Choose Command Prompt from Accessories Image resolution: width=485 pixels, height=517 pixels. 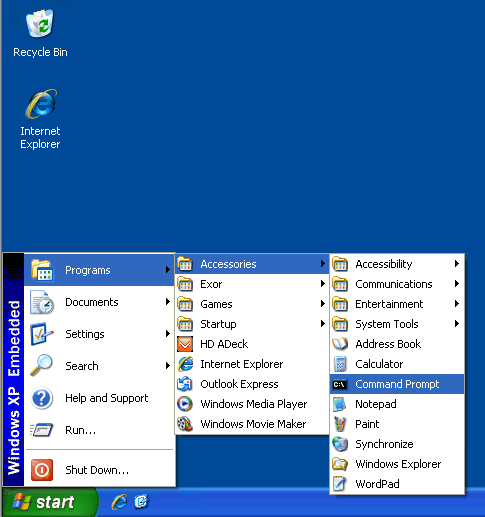397,384
